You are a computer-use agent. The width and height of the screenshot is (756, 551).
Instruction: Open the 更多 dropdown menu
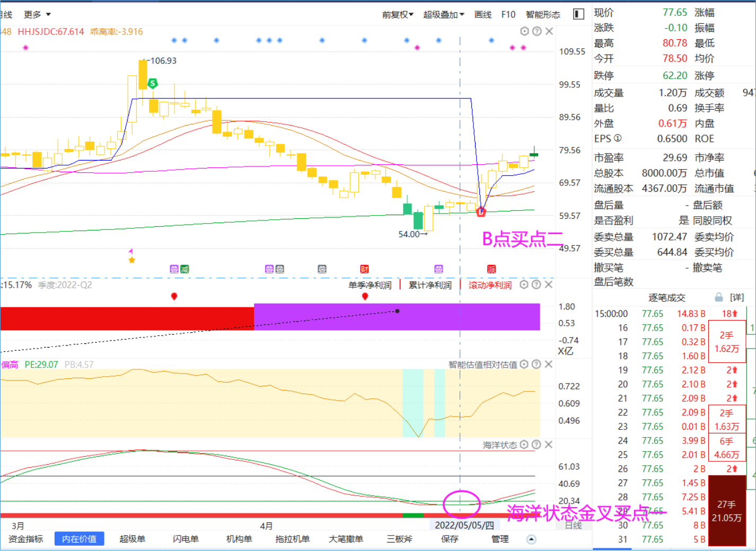pos(37,14)
